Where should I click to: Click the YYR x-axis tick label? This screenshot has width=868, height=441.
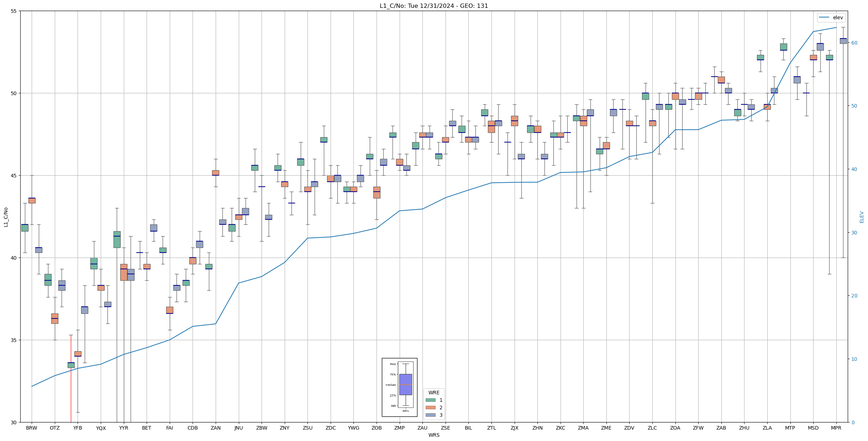[x=123, y=428]
